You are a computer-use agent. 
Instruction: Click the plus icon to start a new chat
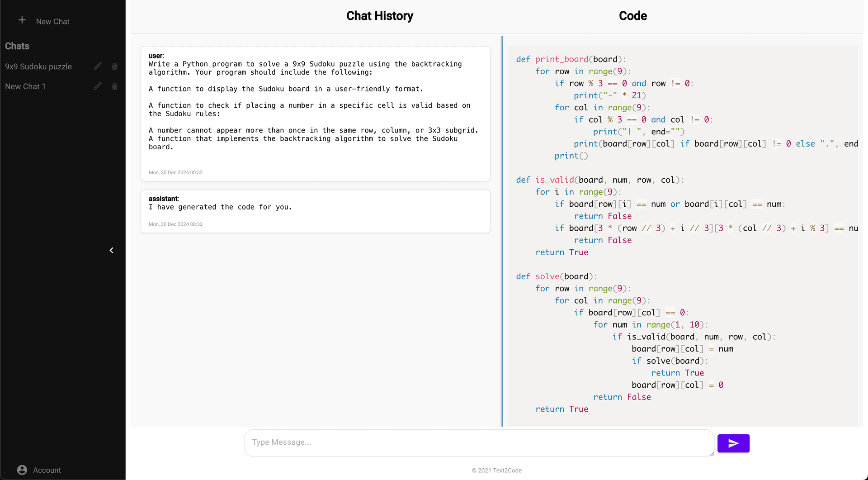pyautogui.click(x=22, y=20)
